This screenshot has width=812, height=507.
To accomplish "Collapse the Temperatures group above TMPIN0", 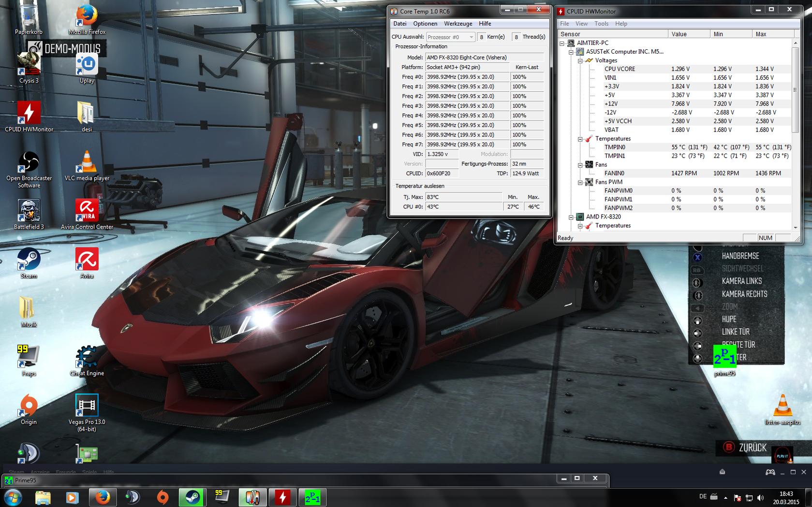I will [580, 139].
